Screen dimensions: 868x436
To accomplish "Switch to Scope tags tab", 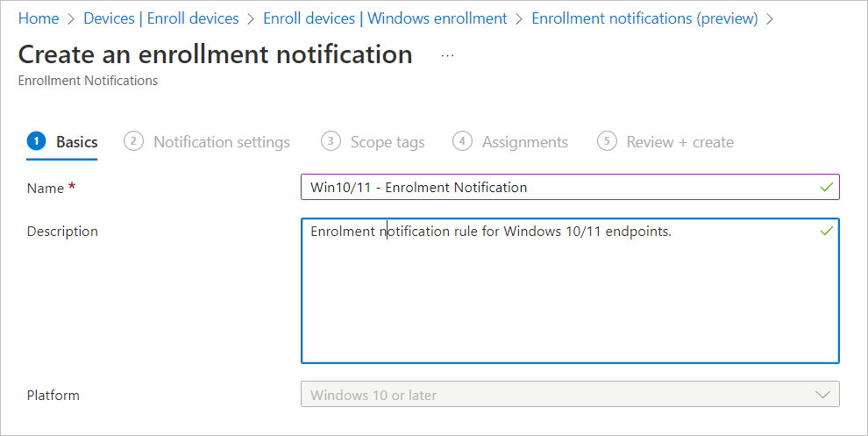I will [387, 142].
